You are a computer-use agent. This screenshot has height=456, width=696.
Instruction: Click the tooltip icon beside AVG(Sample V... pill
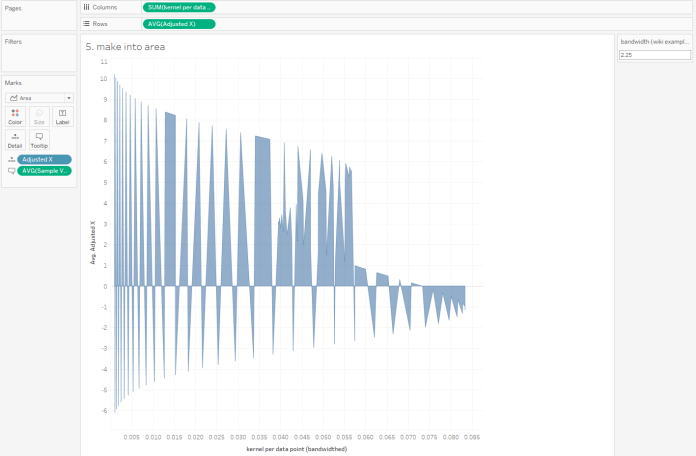pos(10,171)
